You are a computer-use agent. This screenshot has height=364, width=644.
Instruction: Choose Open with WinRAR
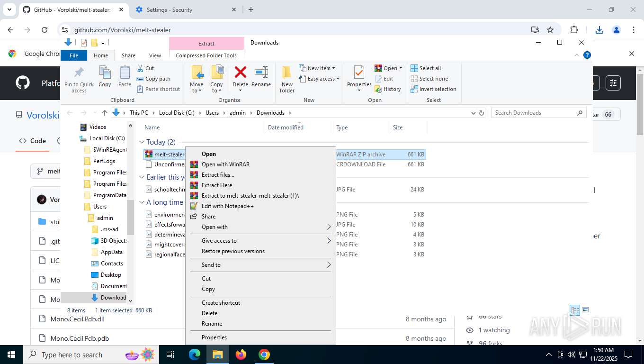point(260,164)
